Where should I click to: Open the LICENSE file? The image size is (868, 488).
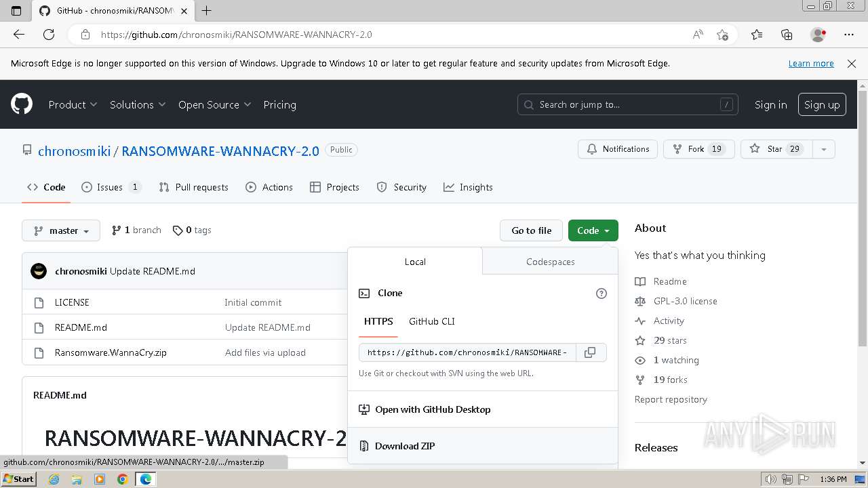(72, 302)
